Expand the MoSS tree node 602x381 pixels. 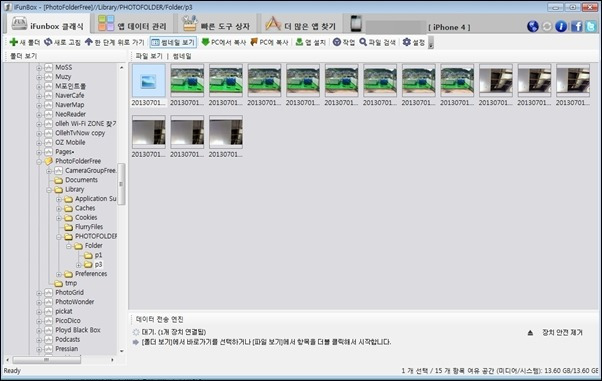(39, 68)
